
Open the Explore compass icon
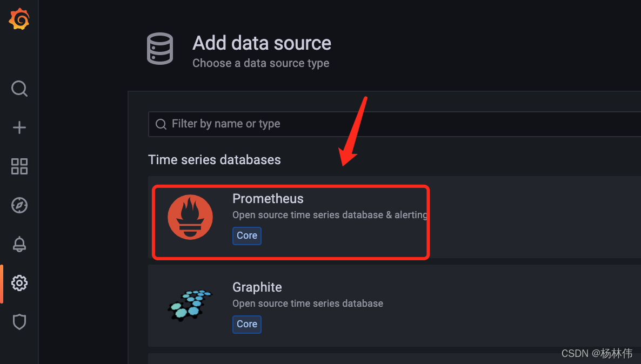click(19, 205)
